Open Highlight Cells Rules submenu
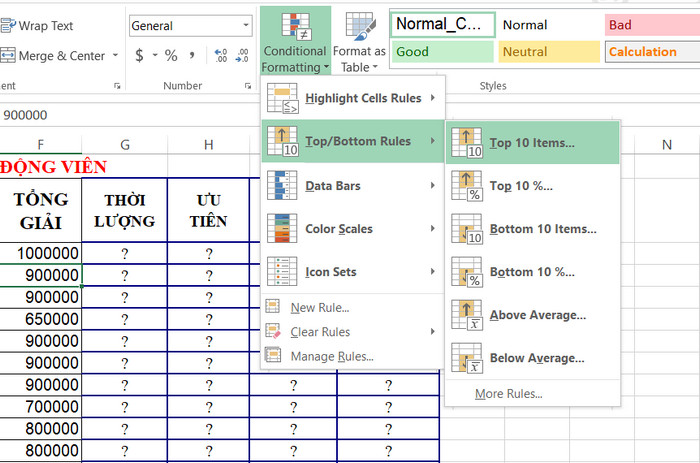Image resolution: width=700 pixels, height=463 pixels. [x=353, y=98]
